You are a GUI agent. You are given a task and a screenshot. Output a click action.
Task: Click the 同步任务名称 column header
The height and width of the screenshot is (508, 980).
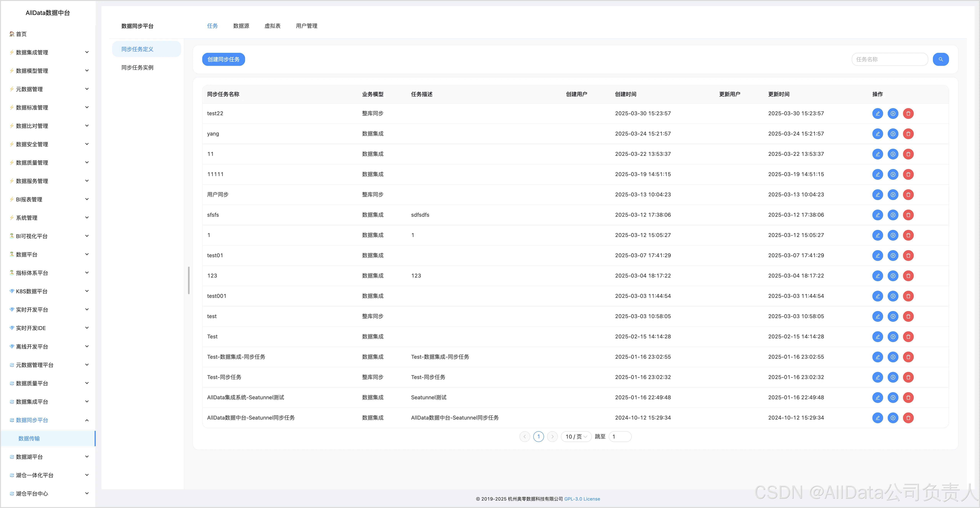(223, 94)
